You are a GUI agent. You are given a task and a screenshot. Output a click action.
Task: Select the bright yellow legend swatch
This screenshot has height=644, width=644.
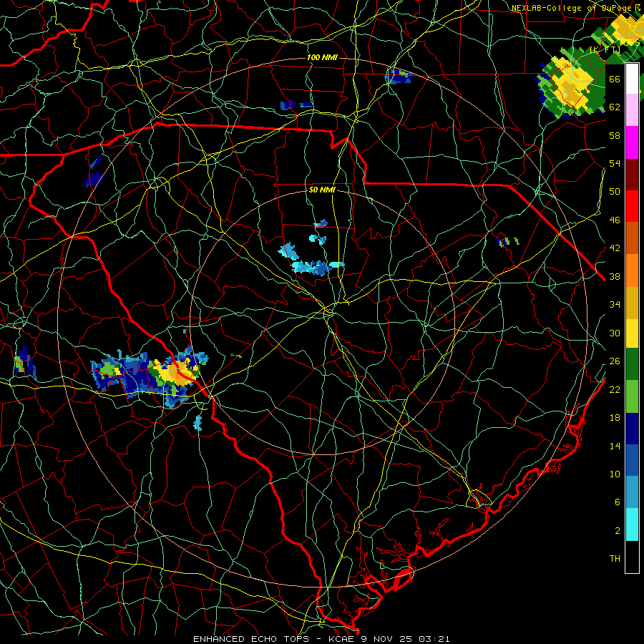[x=632, y=333]
